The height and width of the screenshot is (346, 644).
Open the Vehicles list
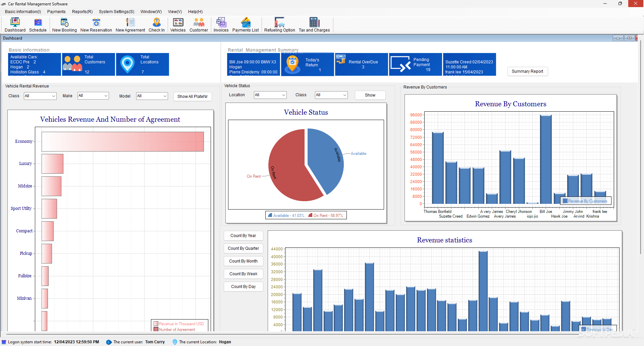pos(177,24)
